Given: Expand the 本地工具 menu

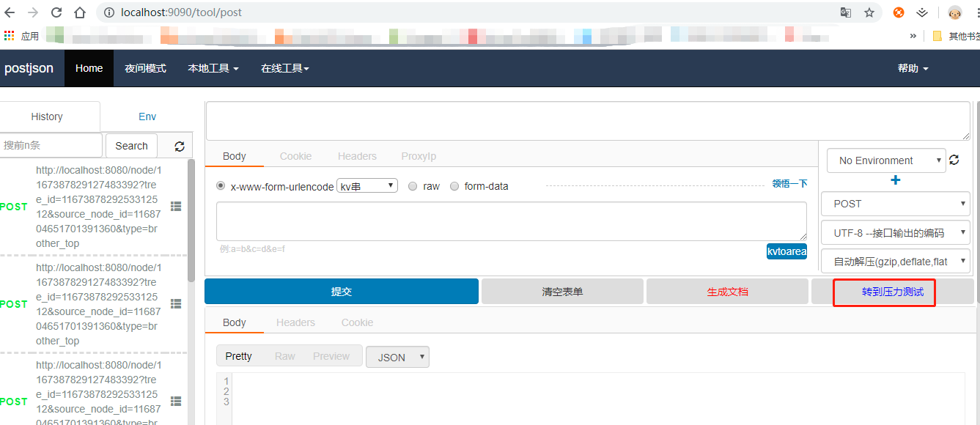Looking at the screenshot, I should click(x=213, y=68).
